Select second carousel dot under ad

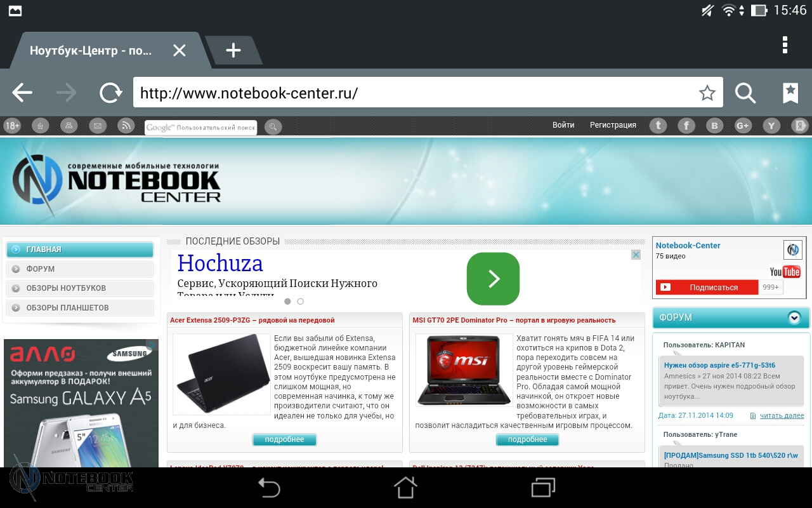pyautogui.click(x=301, y=302)
